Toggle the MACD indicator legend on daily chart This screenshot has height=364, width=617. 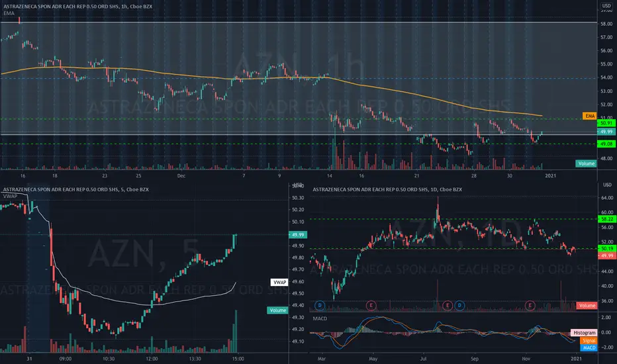tap(320, 318)
